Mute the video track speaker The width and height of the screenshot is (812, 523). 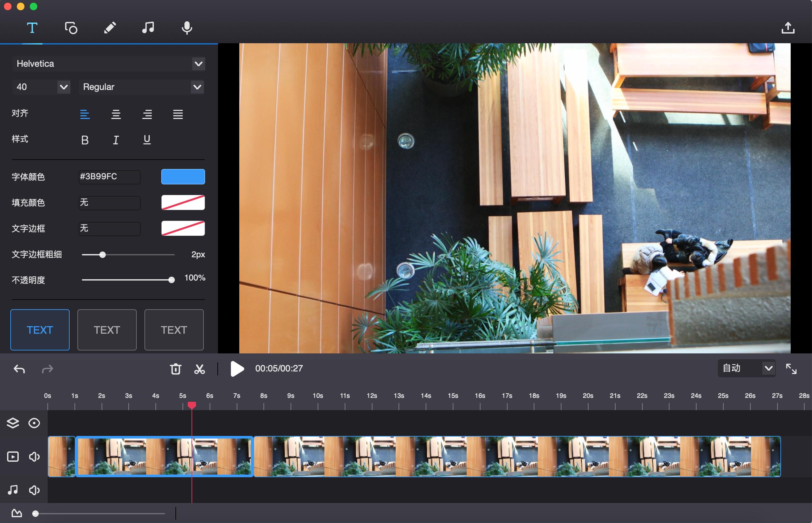pyautogui.click(x=34, y=457)
